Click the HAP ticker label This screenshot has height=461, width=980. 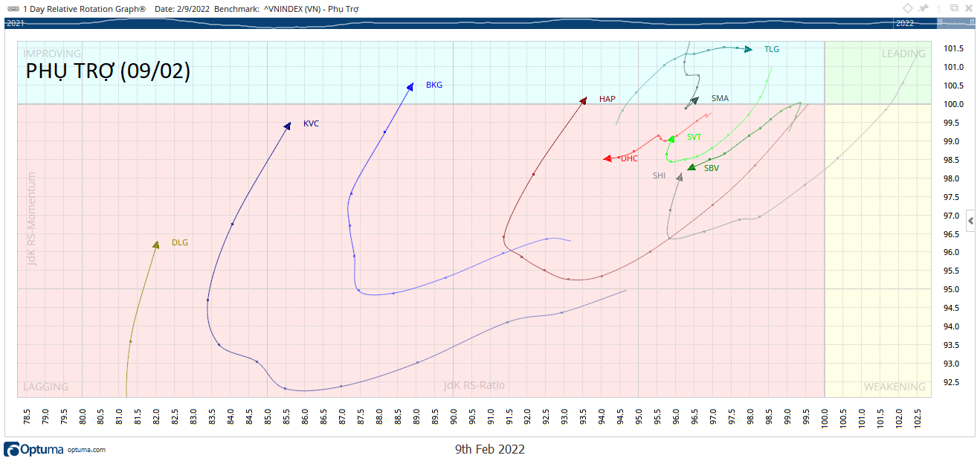point(607,99)
